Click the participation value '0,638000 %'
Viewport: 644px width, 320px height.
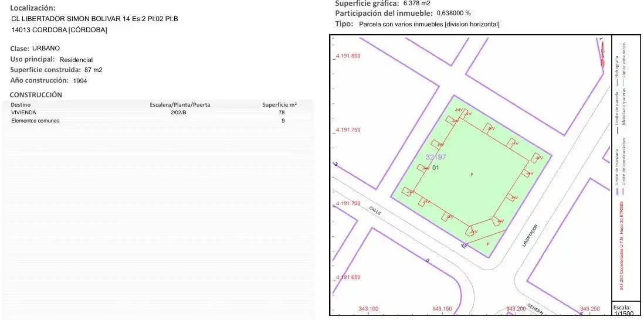[453, 13]
